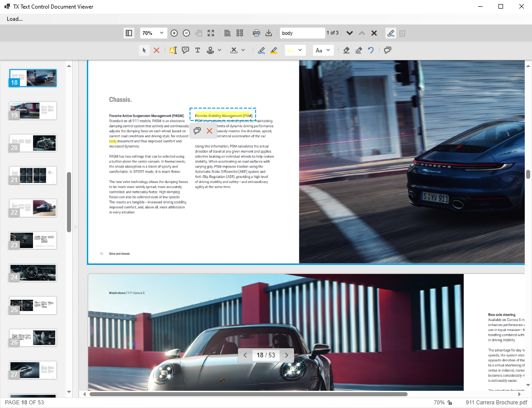The height and width of the screenshot is (408, 532).
Task: Open page 23 thumbnail
Action: [x=33, y=240]
